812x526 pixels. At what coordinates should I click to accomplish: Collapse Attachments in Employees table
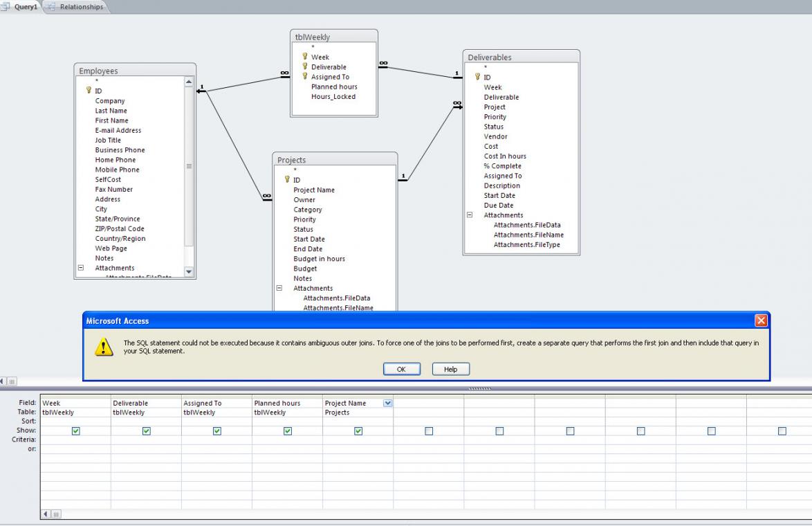(81, 268)
